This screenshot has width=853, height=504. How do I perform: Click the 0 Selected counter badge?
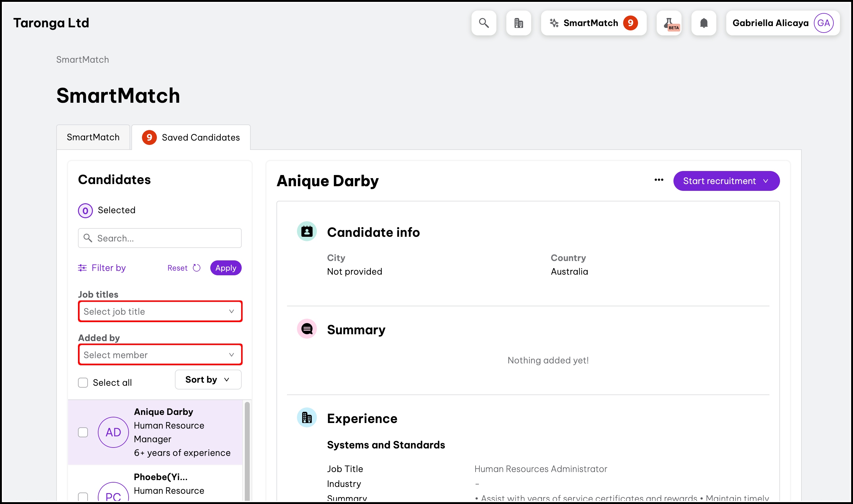pos(85,210)
